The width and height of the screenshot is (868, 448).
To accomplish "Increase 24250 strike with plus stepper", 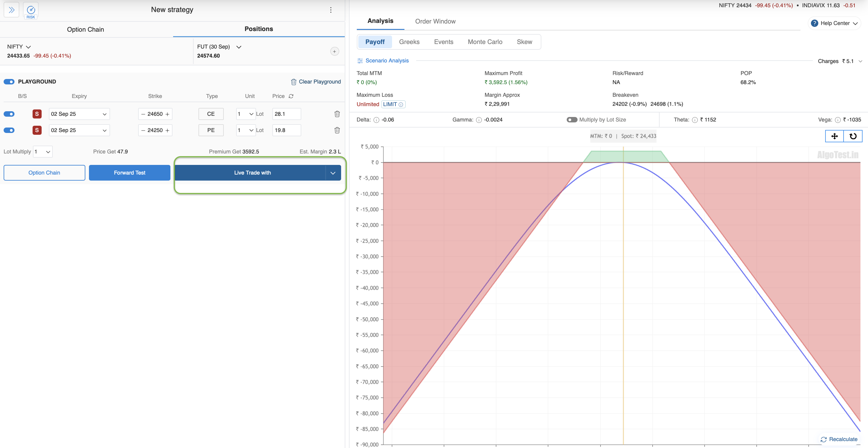I will (x=167, y=130).
